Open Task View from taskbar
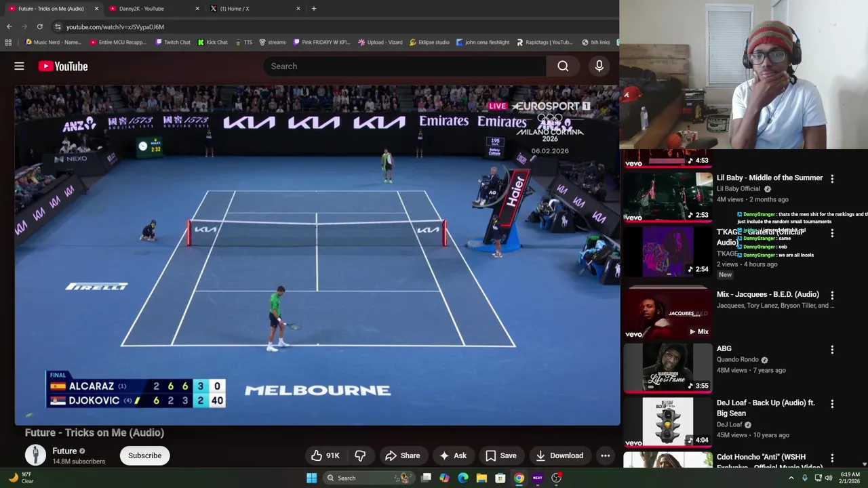This screenshot has width=868, height=488. (x=426, y=478)
